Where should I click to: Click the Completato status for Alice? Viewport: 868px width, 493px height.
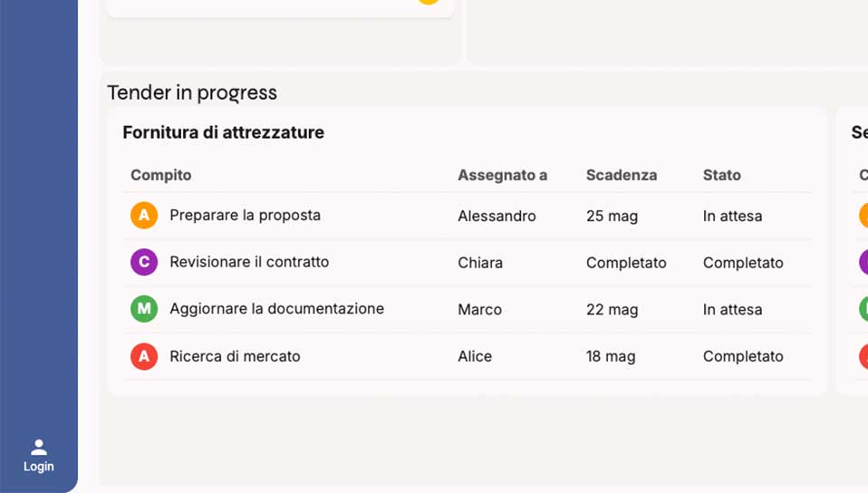pos(743,356)
